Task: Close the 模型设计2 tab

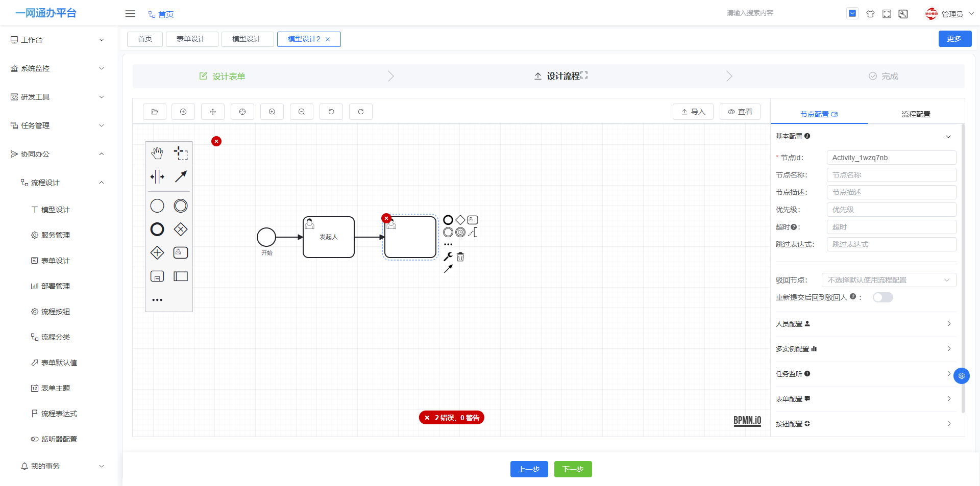Action: [x=328, y=39]
